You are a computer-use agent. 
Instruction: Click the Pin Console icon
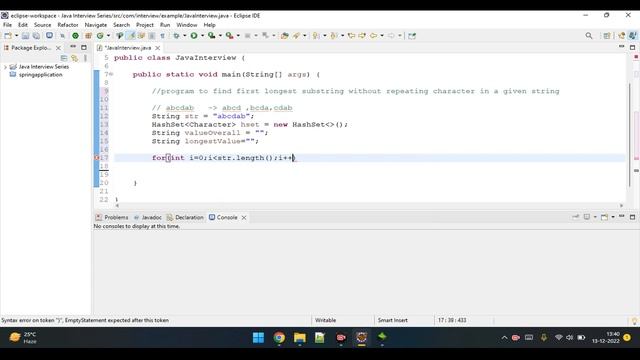tap(576, 217)
